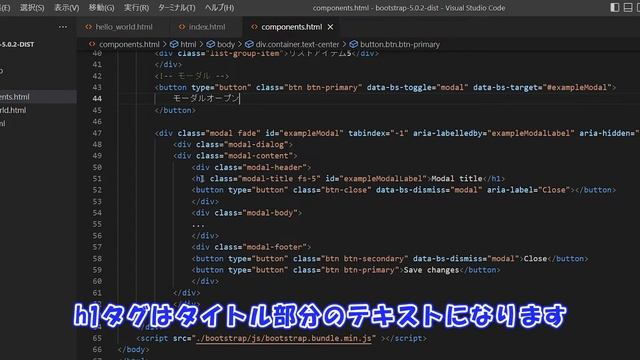Toggle primary sidebar layout icon
The height and width of the screenshot is (360, 640).
pyautogui.click(x=615, y=8)
